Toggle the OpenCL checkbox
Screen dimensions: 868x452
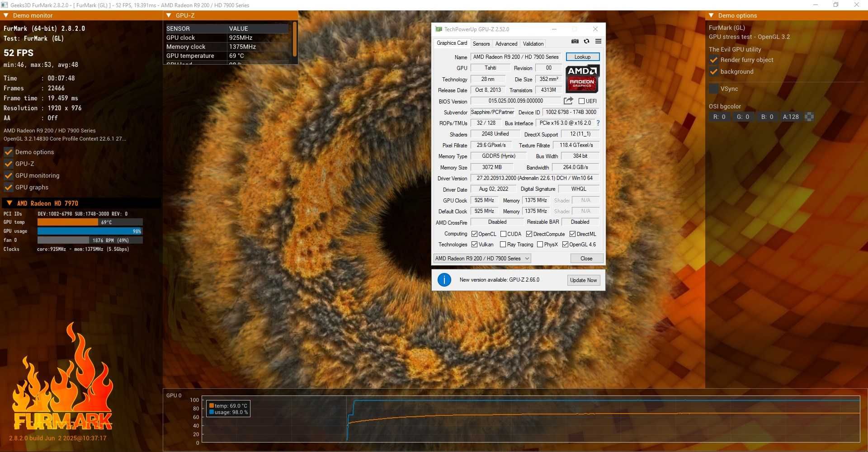[474, 234]
